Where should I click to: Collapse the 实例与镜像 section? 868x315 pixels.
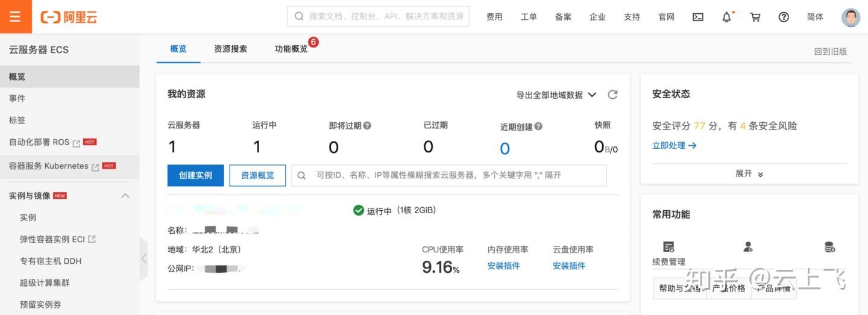pyautogui.click(x=125, y=196)
